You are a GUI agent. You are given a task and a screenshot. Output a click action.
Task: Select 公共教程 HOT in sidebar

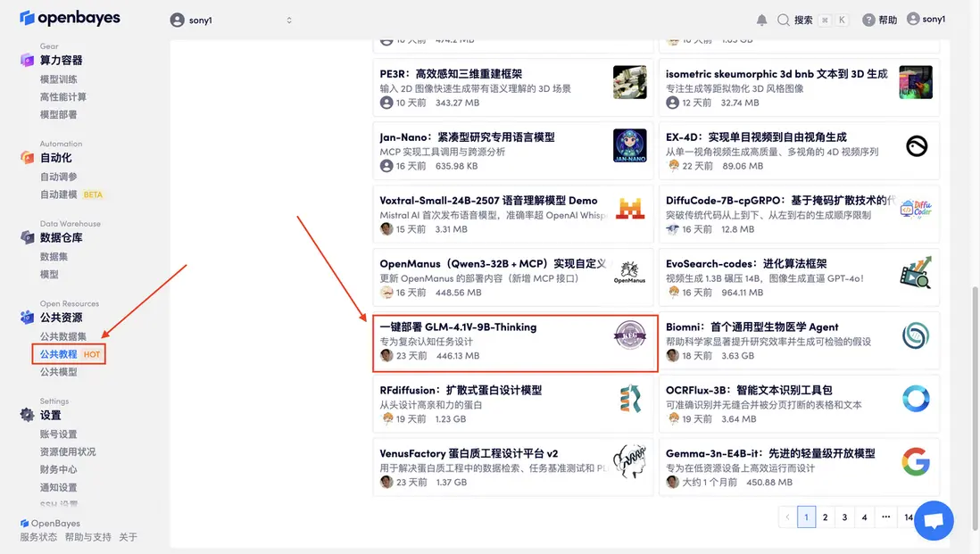tap(70, 354)
